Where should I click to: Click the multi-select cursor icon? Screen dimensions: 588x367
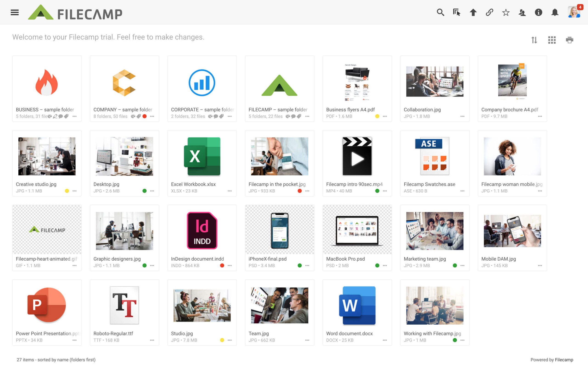pyautogui.click(x=457, y=12)
